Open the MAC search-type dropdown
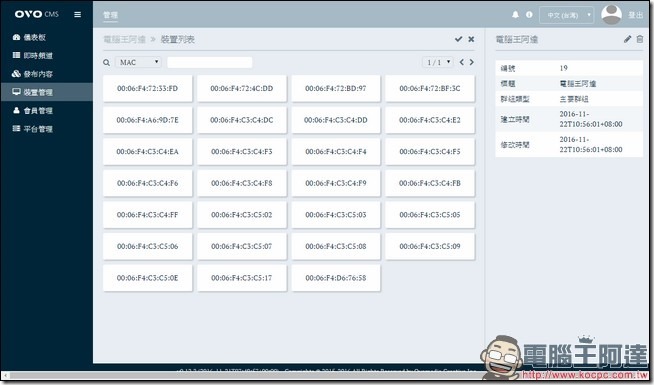 (x=138, y=62)
